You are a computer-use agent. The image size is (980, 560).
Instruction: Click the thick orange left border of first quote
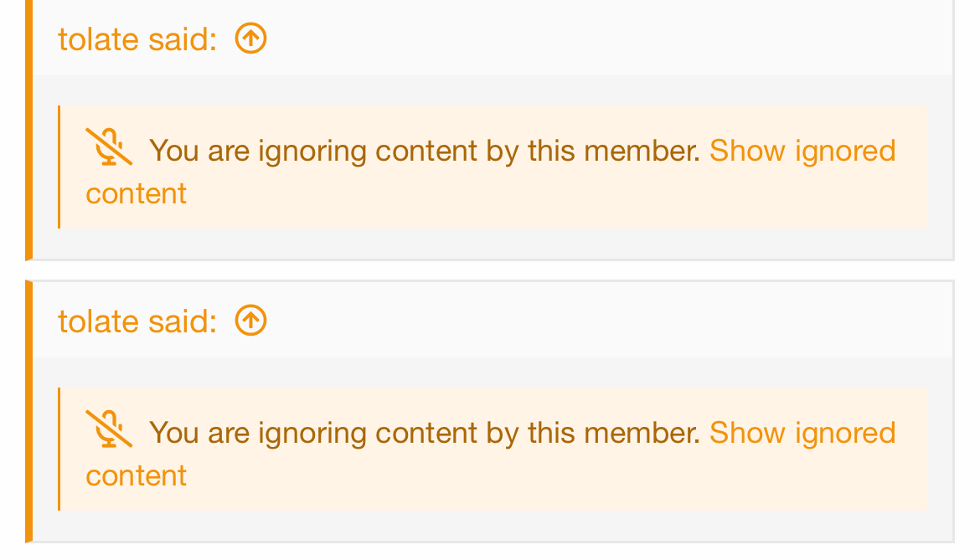[28, 130]
